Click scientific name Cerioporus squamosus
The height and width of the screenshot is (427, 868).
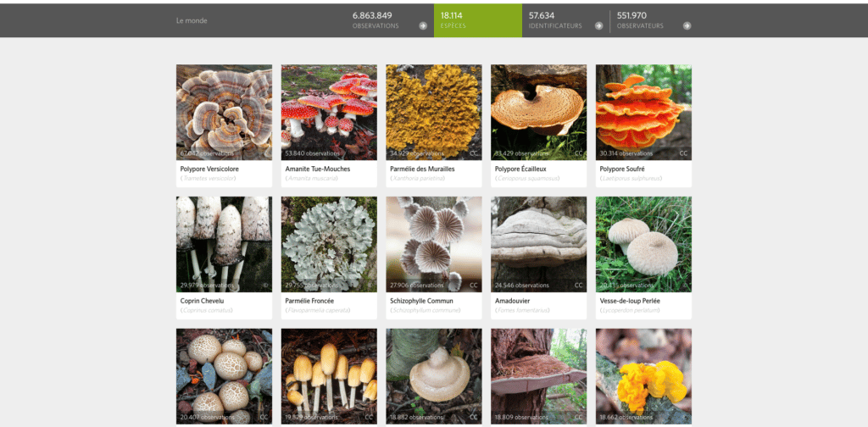(527, 178)
